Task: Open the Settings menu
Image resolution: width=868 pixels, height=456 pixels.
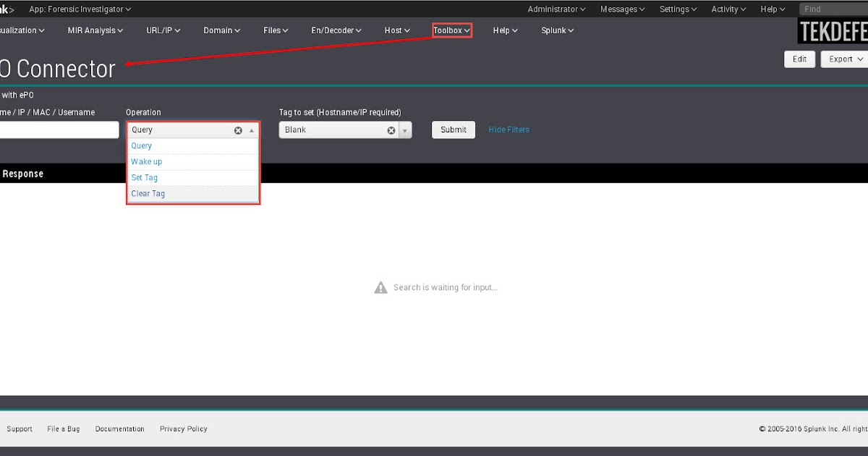Action: (677, 9)
